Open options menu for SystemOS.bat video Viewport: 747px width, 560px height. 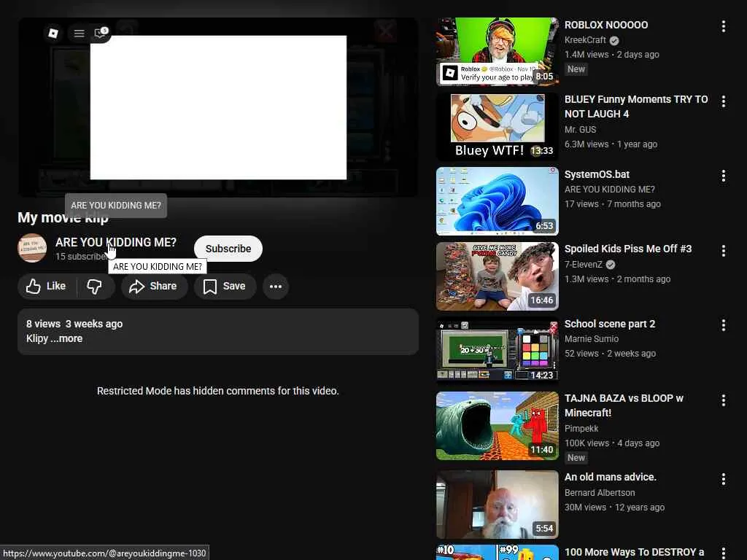723,176
